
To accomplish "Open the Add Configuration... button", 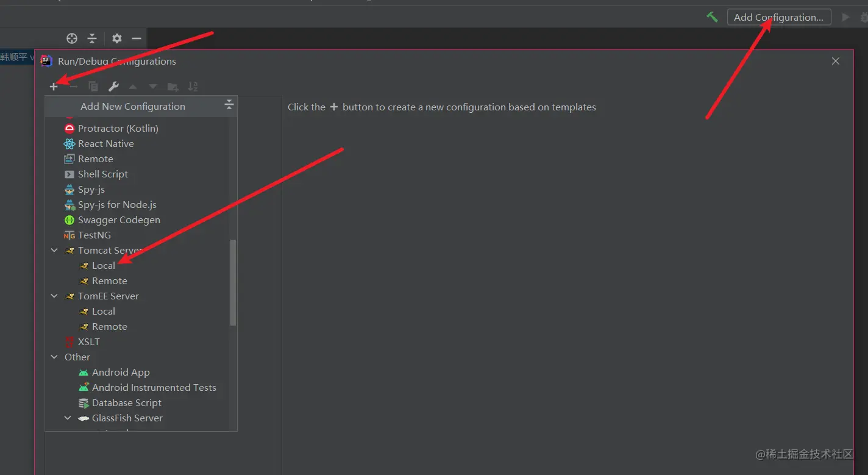I will coord(779,17).
